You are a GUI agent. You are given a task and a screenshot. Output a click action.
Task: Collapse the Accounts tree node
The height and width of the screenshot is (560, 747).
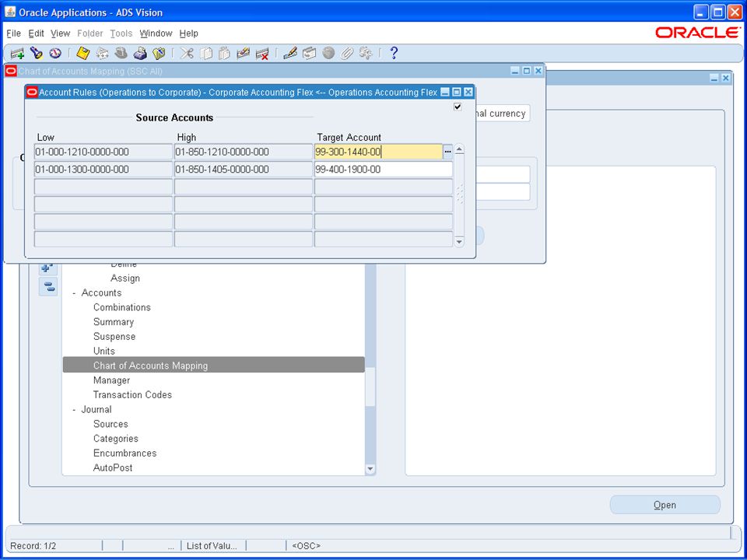click(75, 293)
